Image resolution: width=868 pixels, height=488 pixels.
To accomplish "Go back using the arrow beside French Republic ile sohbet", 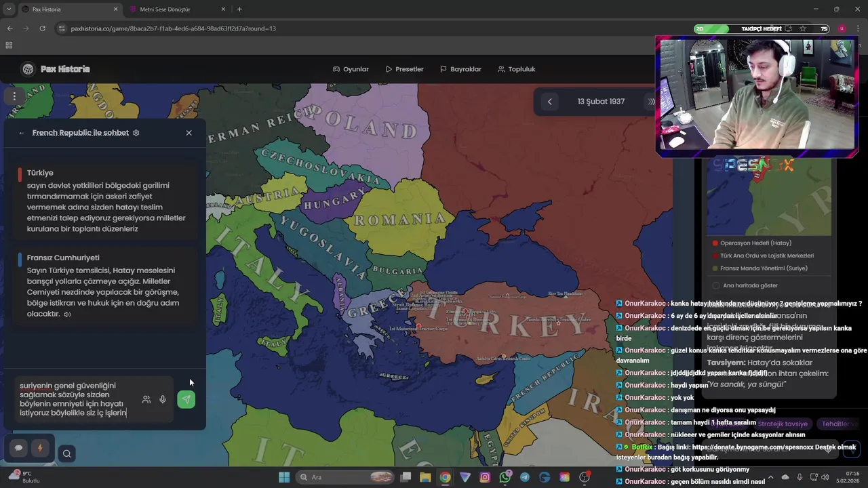I will click(x=21, y=133).
